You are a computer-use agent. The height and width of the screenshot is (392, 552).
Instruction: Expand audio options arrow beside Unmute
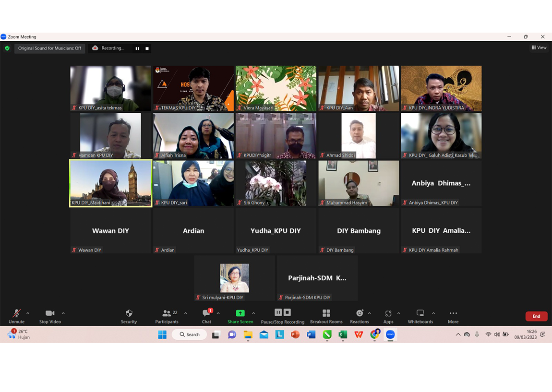(x=28, y=313)
